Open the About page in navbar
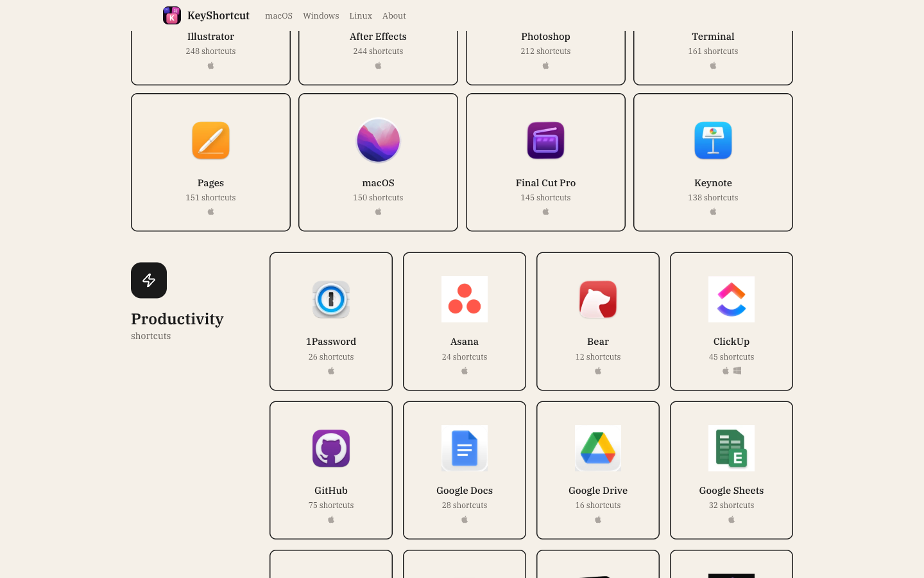Image resolution: width=924 pixels, height=578 pixels. 394,15
